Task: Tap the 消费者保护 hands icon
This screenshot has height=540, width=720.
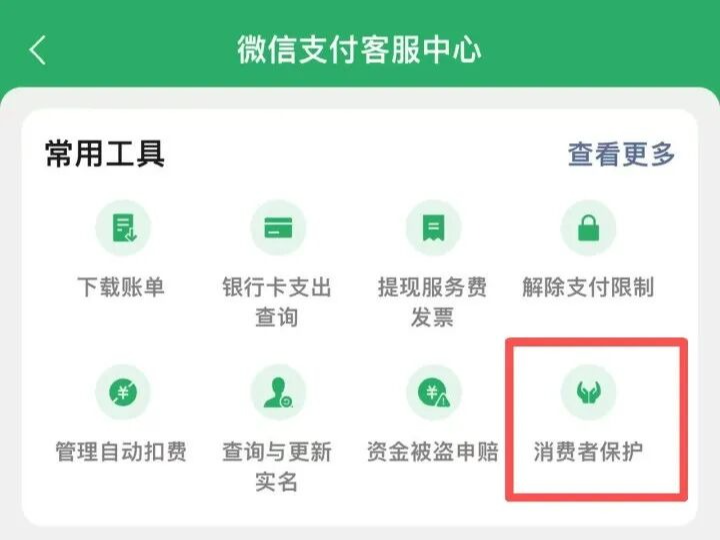Action: tap(588, 392)
